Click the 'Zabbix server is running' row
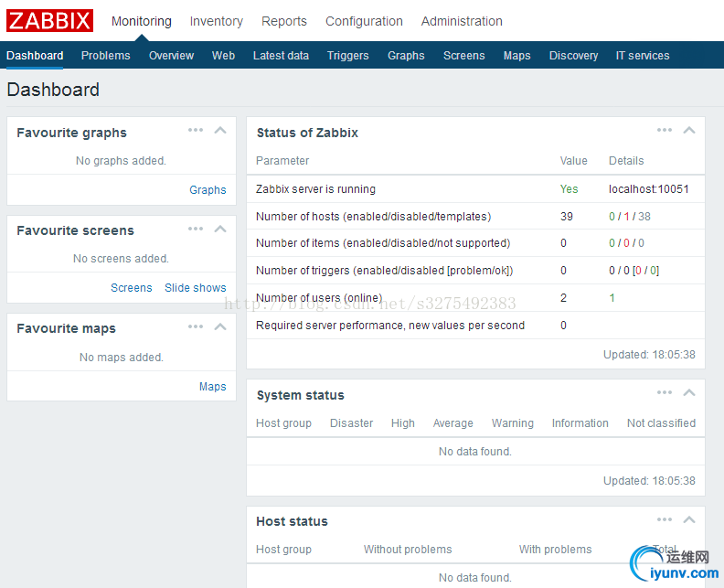Image resolution: width=724 pixels, height=588 pixels. 475,189
